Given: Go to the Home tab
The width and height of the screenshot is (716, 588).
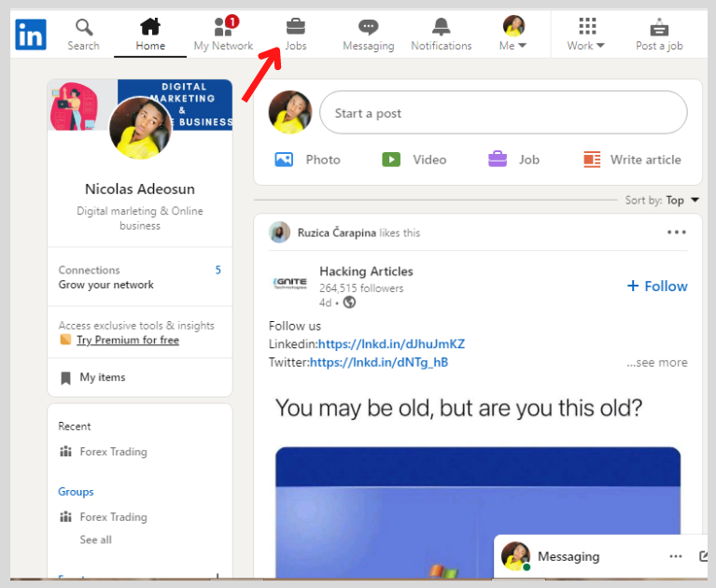Looking at the screenshot, I should click(x=150, y=35).
